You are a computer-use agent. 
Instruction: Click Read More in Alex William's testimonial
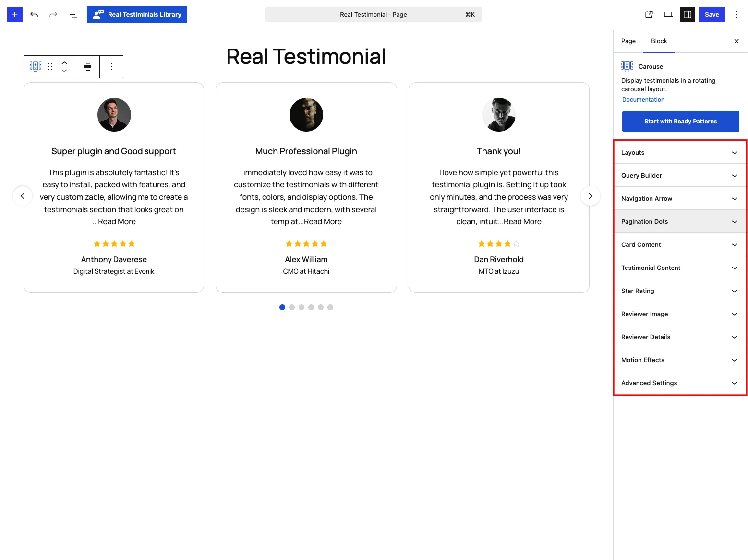tap(323, 222)
